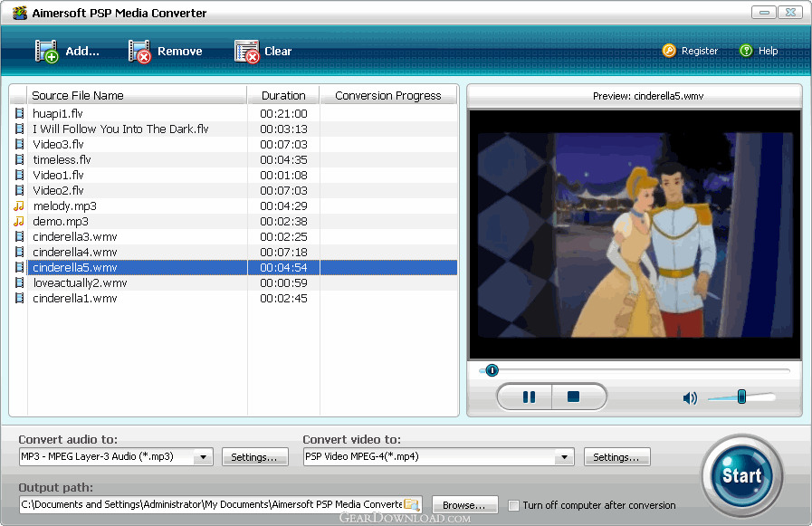Viewport: 812px width, 526px height.
Task: Stop the preview playback
Action: 574,397
